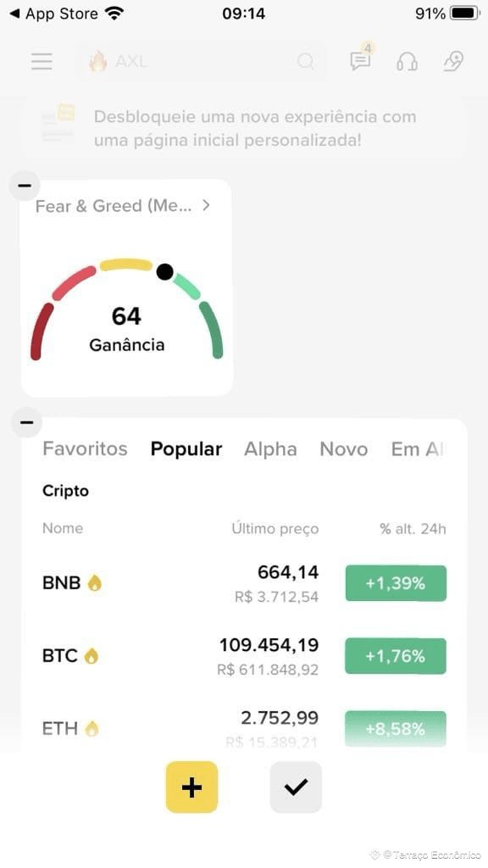The image size is (488, 868).
Task: Confirm layout with the checkmark button
Action: tap(296, 787)
